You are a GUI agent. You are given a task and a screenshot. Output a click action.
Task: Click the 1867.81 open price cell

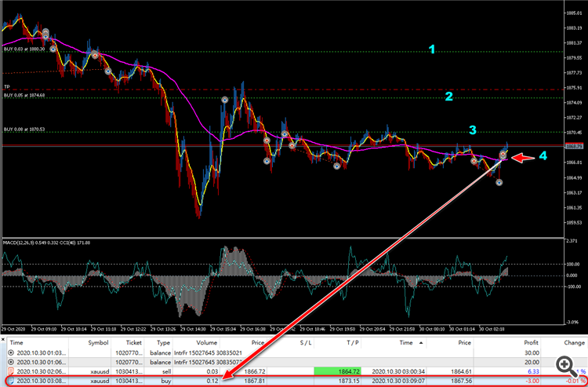[254, 381]
